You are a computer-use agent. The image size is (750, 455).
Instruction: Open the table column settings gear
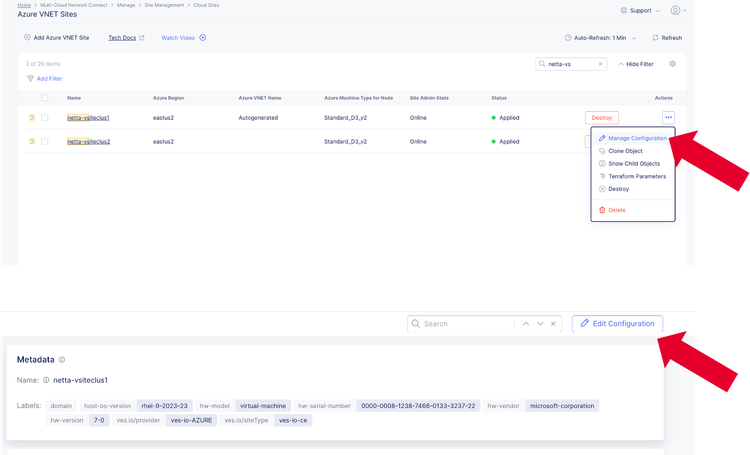pos(673,64)
